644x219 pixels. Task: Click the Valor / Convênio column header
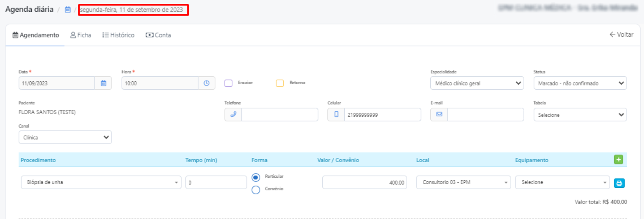pyautogui.click(x=338, y=160)
